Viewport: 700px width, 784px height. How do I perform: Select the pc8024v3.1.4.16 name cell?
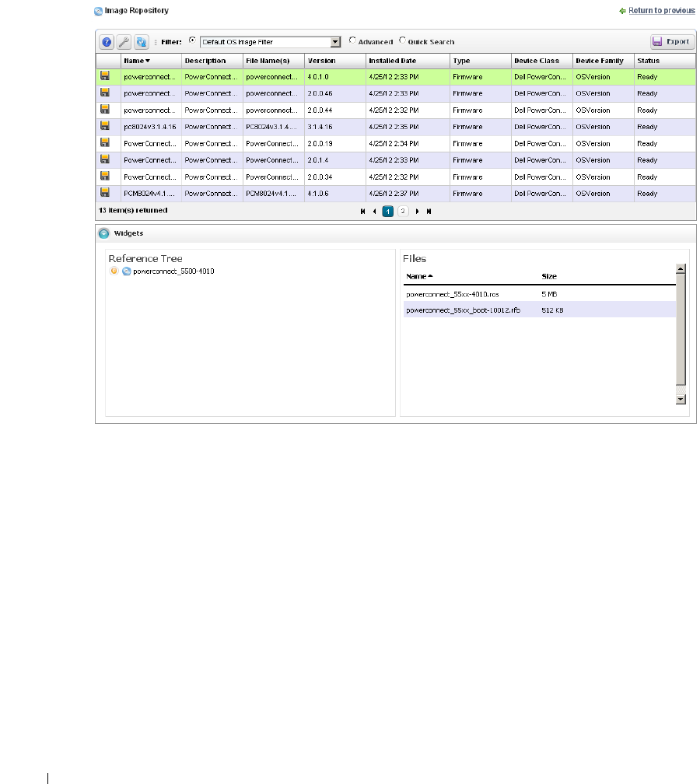(x=150, y=127)
